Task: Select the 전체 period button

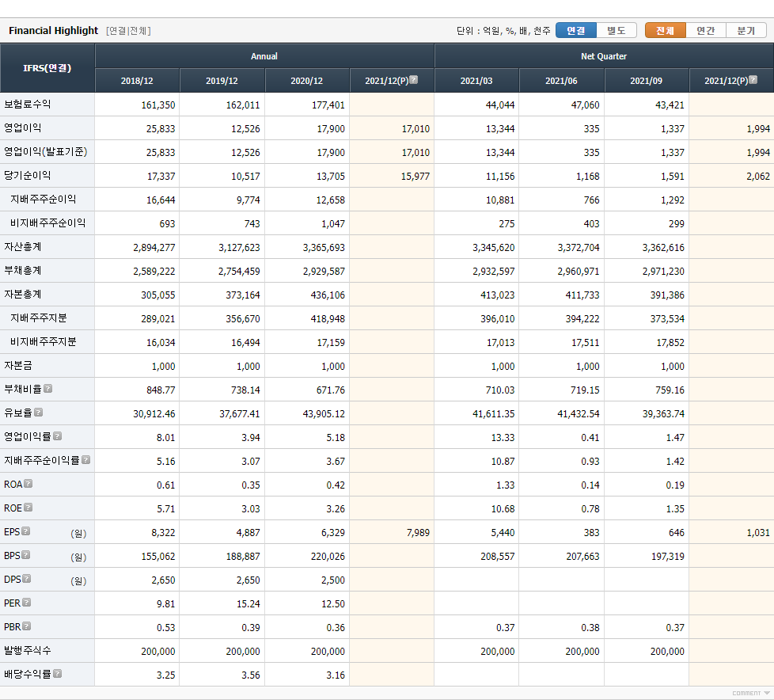Action: [666, 31]
